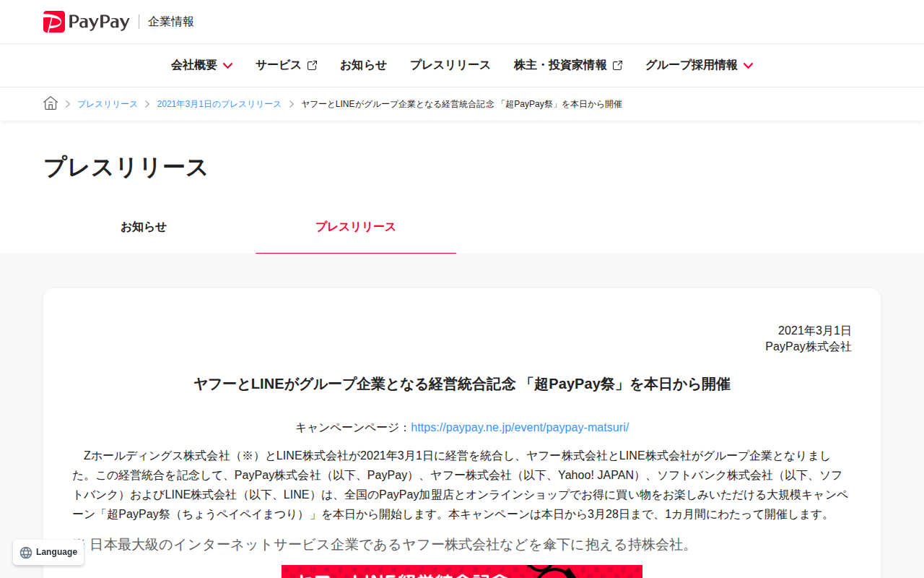Click プレスリリース breadcrumb link
The image size is (924, 578).
pos(108,104)
